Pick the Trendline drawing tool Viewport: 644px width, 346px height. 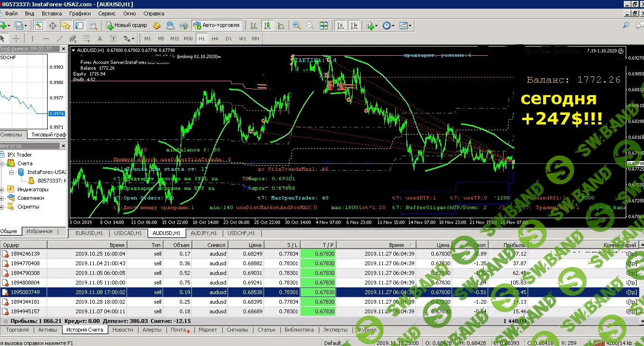pos(60,38)
